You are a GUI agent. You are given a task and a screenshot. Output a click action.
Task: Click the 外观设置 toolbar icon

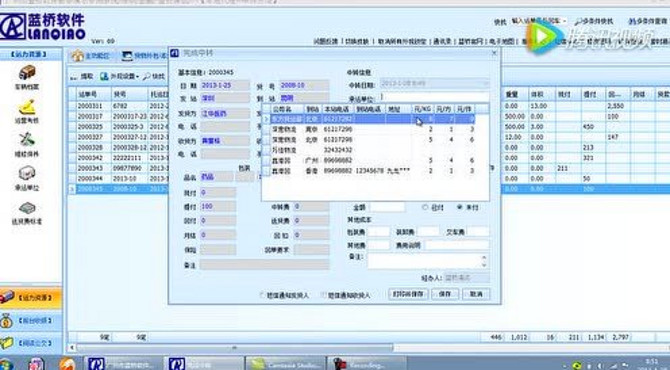pos(104,76)
